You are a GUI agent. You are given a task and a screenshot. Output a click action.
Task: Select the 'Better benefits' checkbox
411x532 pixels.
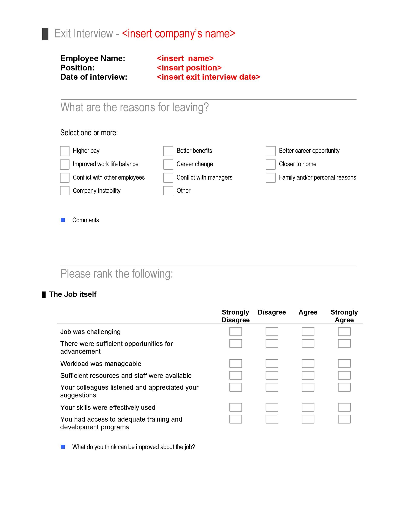click(x=168, y=151)
